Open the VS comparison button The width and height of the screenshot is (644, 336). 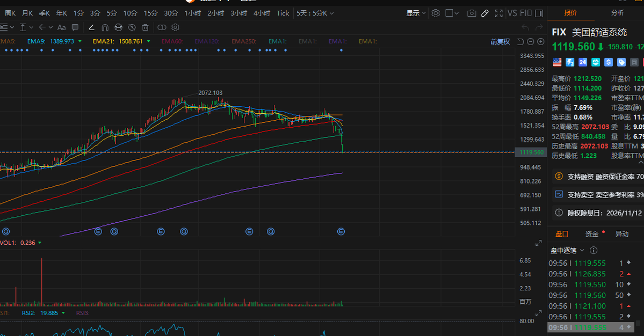pos(512,13)
